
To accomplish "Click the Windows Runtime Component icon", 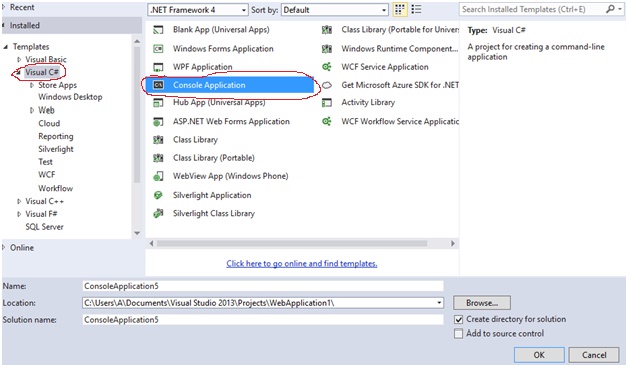I will pos(327,49).
